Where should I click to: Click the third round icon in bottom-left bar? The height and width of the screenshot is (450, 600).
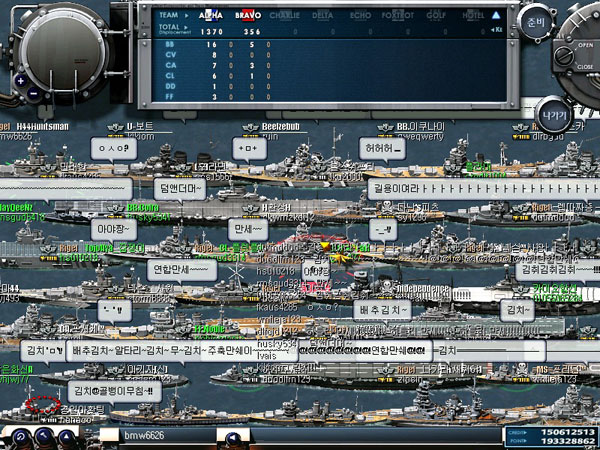(x=69, y=436)
